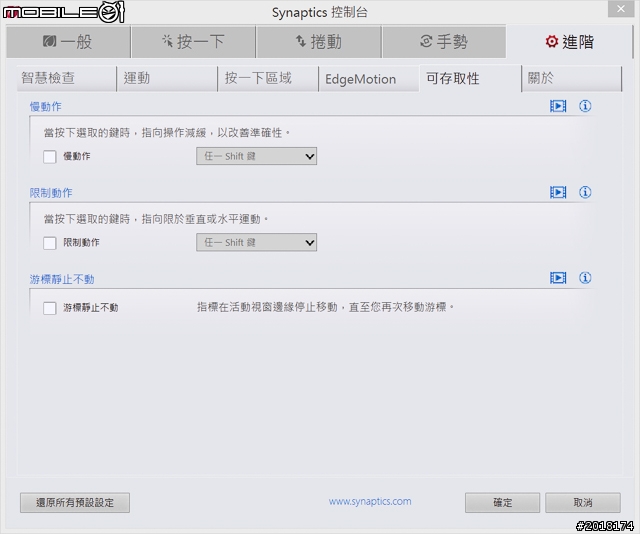The width and height of the screenshot is (640, 534).
Task: Open the 運動 sub-tab
Action: pyautogui.click(x=167, y=78)
